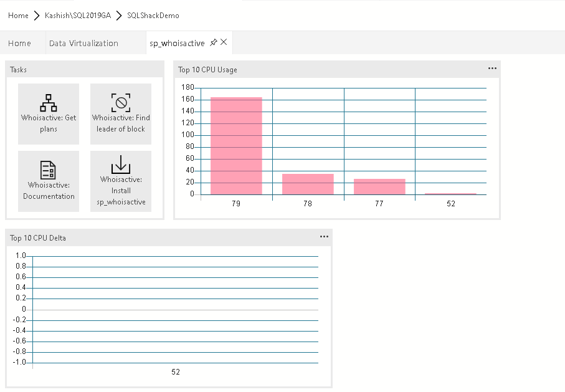Close the sp_whoisactive tab
This screenshot has width=565, height=392.
click(x=224, y=42)
